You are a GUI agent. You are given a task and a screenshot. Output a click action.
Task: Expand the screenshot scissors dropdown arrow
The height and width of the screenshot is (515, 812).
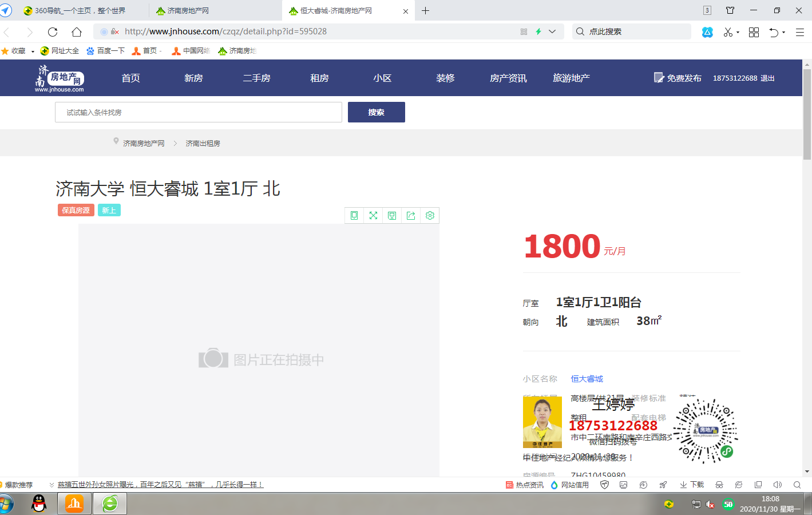tap(738, 33)
